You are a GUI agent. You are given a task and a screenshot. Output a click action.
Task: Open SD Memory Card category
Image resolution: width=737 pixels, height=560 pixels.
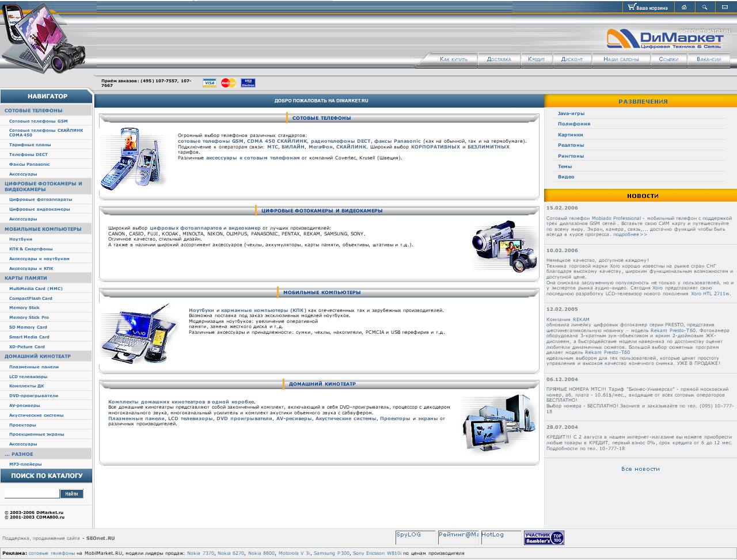click(x=28, y=327)
